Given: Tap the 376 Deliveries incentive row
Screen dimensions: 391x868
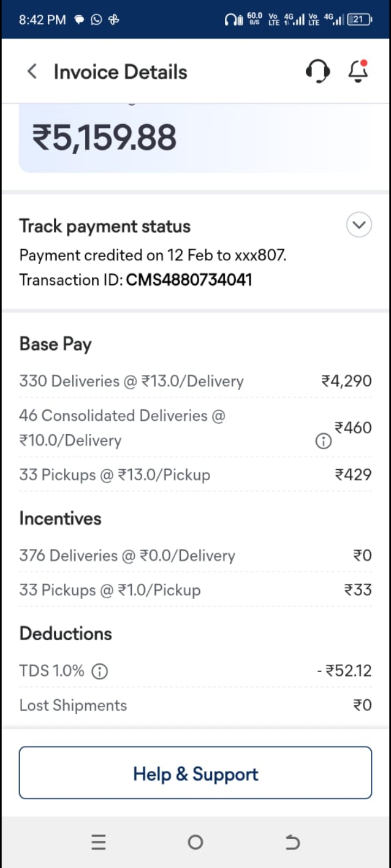Looking at the screenshot, I should (195, 556).
